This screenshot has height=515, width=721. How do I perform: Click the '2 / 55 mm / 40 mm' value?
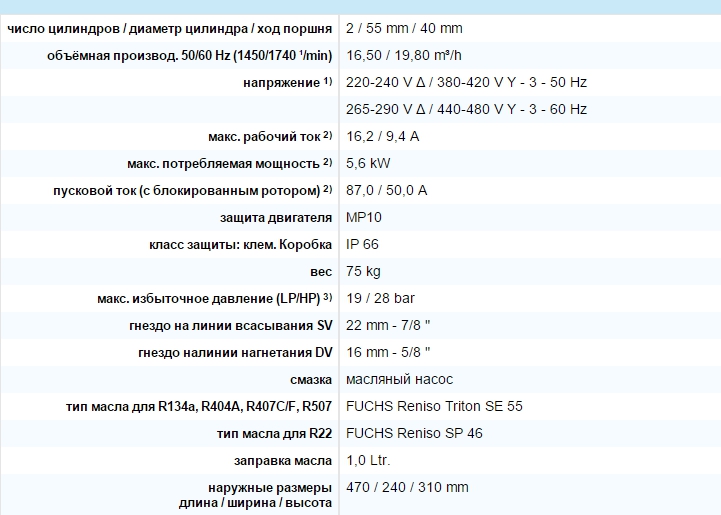tap(404, 29)
